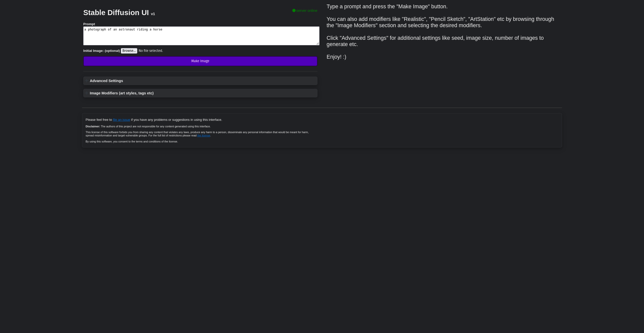Click the plus icon beside Image Modifiers
Image resolution: width=644 pixels, height=333 pixels.
tap(87, 93)
